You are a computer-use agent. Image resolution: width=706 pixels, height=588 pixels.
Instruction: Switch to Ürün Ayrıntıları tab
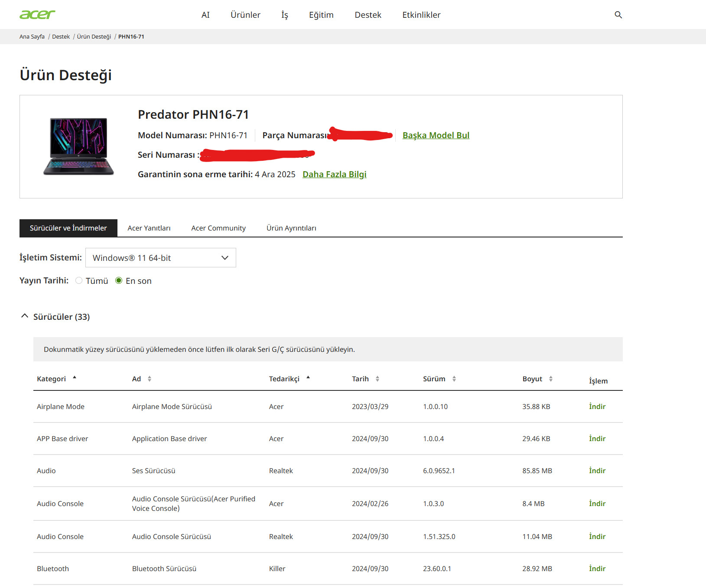[291, 228]
